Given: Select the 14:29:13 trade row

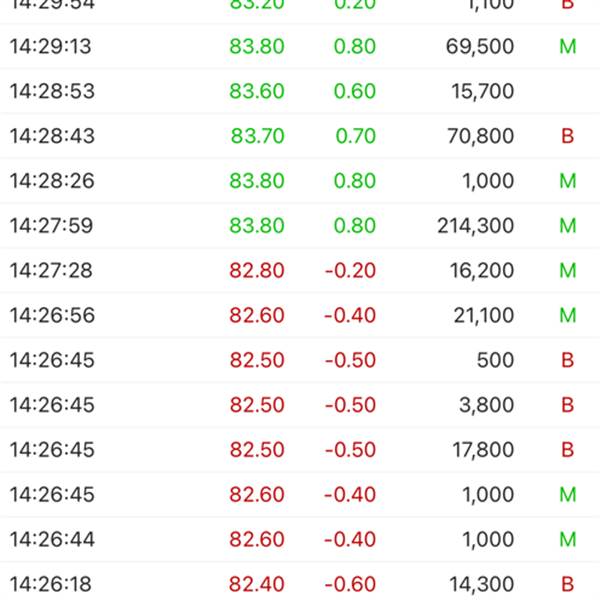Looking at the screenshot, I should pyautogui.click(x=300, y=46).
